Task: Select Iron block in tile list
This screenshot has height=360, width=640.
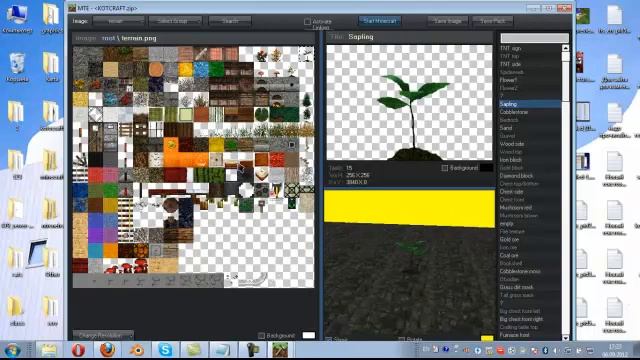Action: 530,160
